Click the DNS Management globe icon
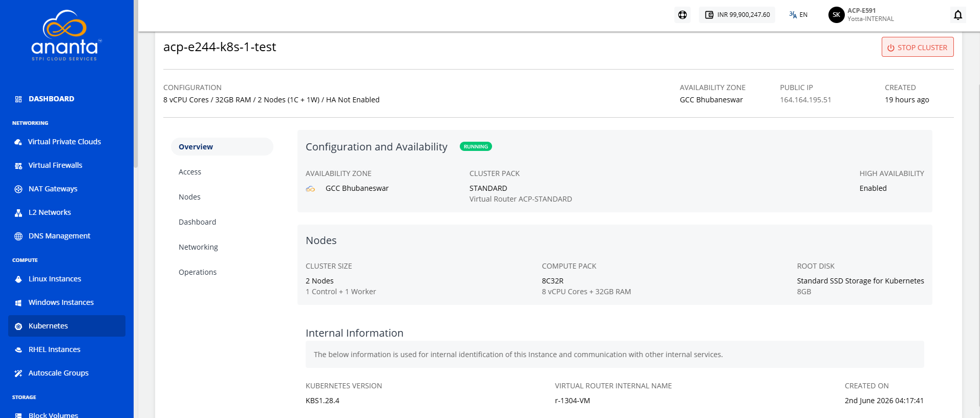 pos(18,236)
